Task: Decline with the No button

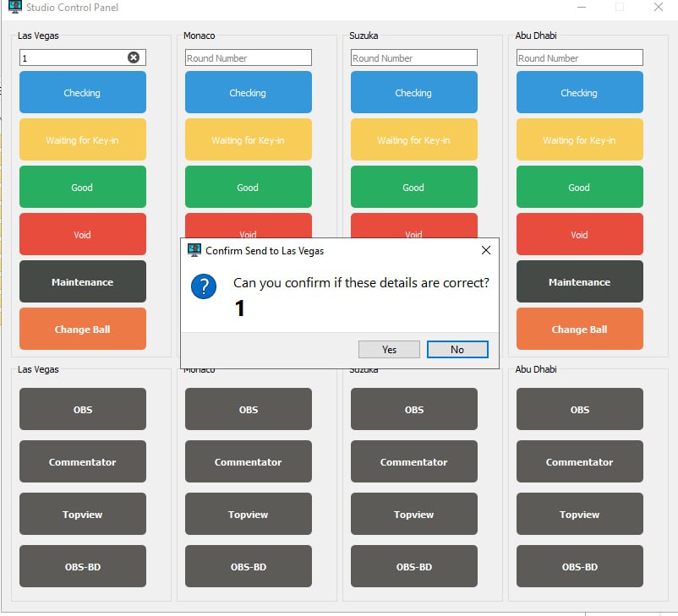Action: (457, 349)
